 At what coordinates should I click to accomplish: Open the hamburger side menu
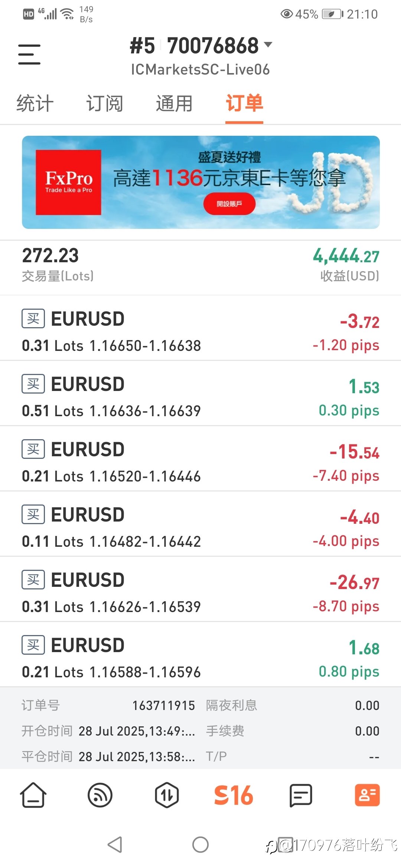[x=29, y=55]
